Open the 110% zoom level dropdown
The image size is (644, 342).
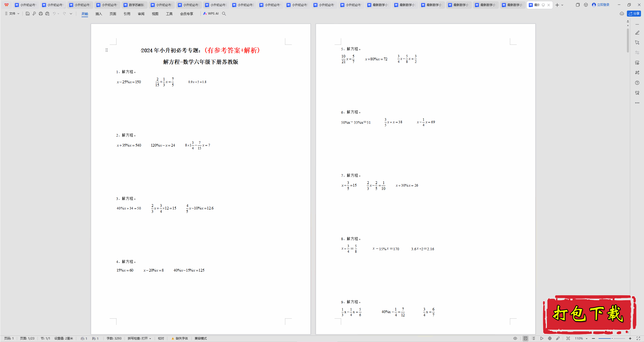tap(581, 338)
